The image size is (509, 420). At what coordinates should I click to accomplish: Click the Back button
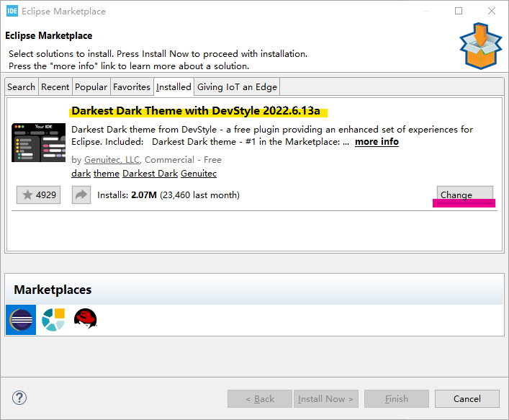point(260,398)
